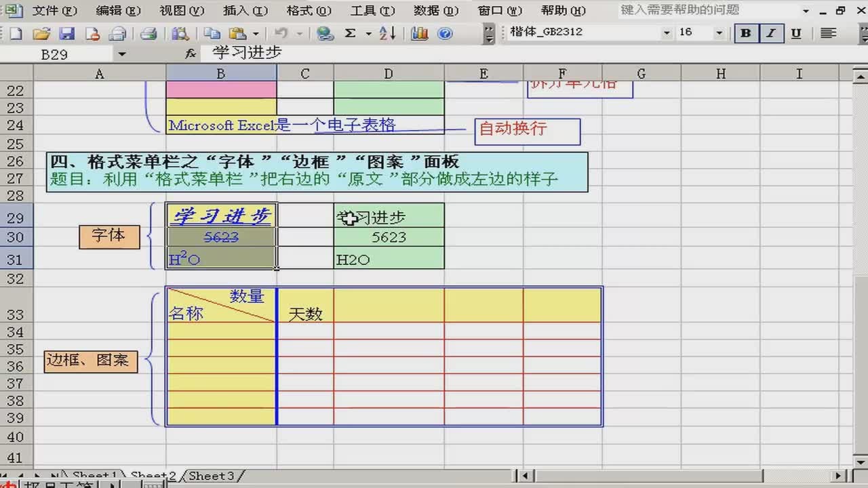The height and width of the screenshot is (488, 868).
Task: Click the E-mail icon in toolbar
Action: click(x=118, y=33)
